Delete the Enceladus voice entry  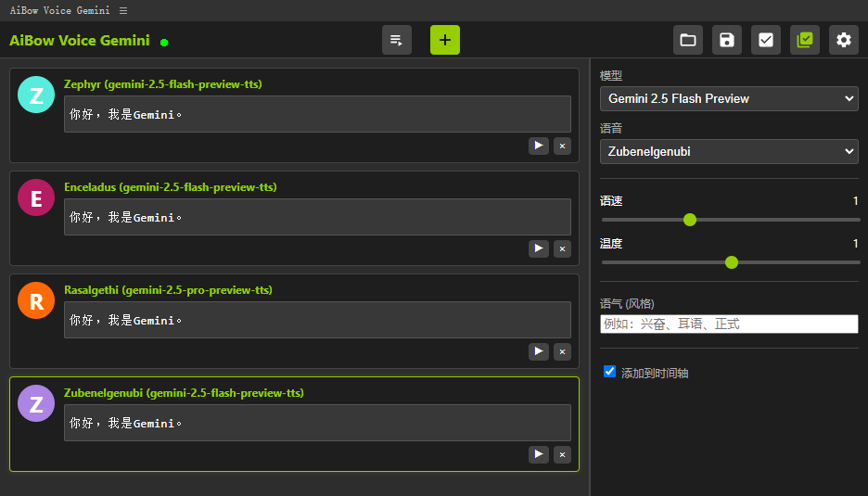[562, 248]
